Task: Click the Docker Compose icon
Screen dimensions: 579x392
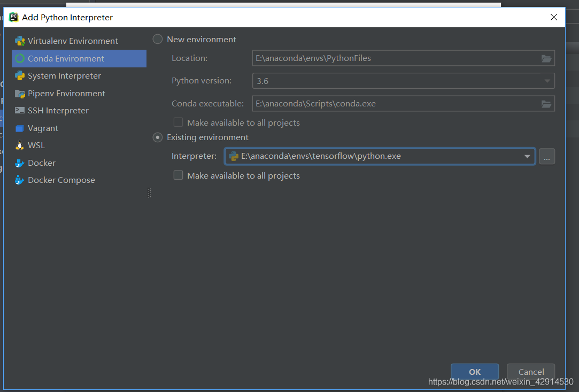Action: tap(20, 180)
